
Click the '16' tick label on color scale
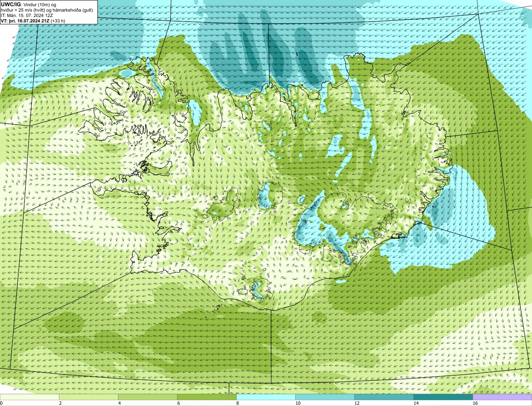(475, 403)
